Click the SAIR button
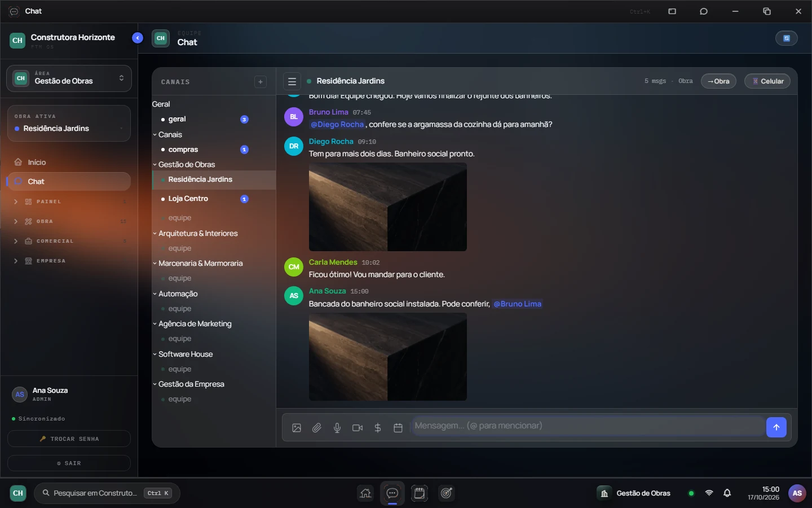The width and height of the screenshot is (812, 508). click(x=69, y=463)
